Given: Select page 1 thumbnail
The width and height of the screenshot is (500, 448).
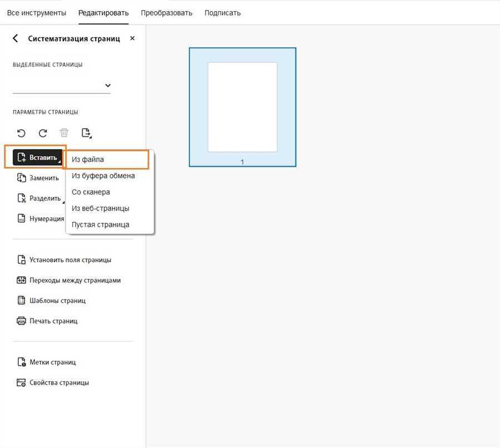Looking at the screenshot, I should coord(242,107).
